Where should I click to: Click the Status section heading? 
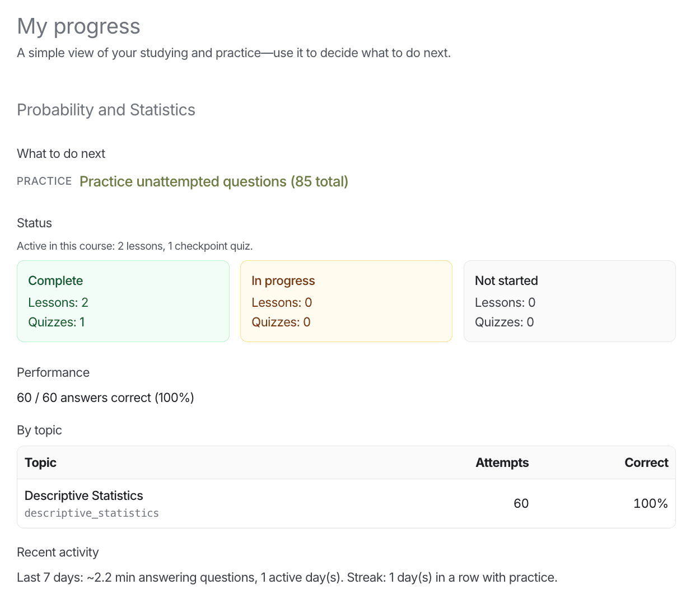34,223
